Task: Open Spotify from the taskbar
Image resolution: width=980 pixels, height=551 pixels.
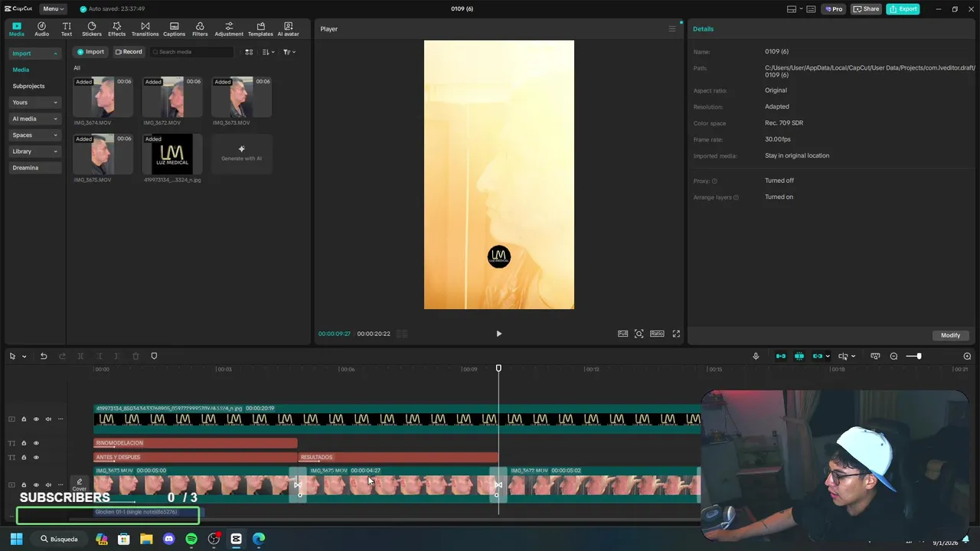Action: (x=191, y=539)
